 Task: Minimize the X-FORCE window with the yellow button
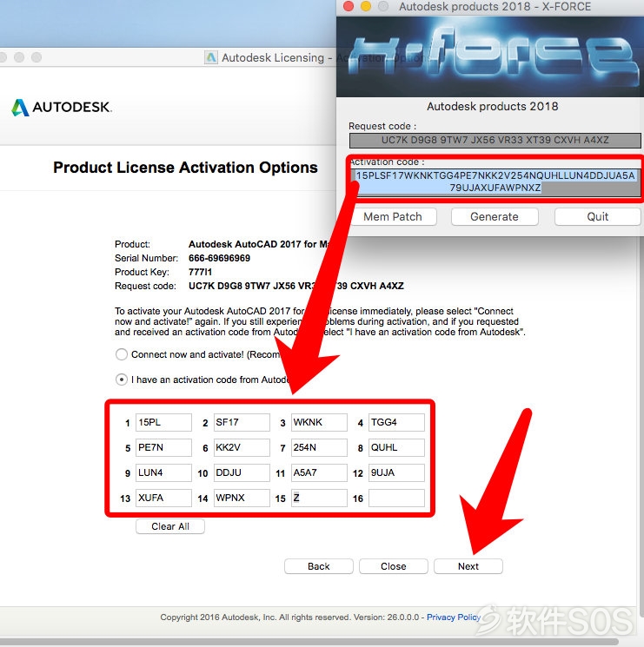pos(366,6)
